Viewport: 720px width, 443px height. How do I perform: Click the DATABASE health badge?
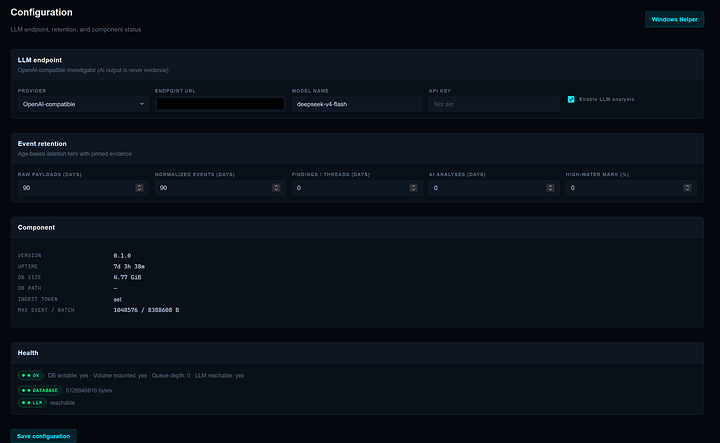point(40,391)
